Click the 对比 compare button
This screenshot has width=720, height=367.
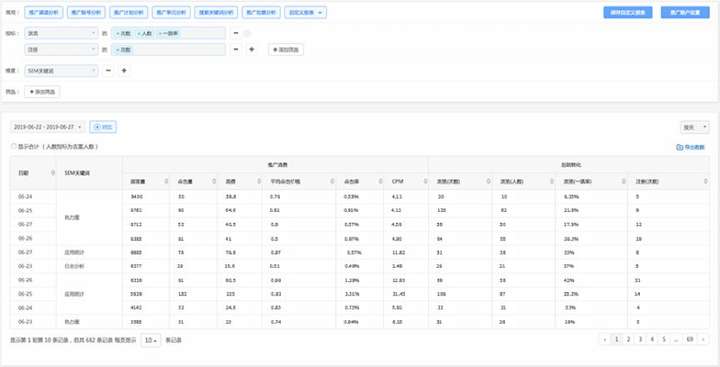pyautogui.click(x=103, y=127)
